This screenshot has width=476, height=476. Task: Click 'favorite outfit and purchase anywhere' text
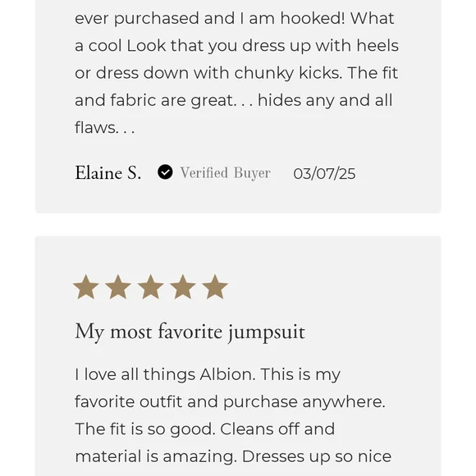(x=230, y=401)
